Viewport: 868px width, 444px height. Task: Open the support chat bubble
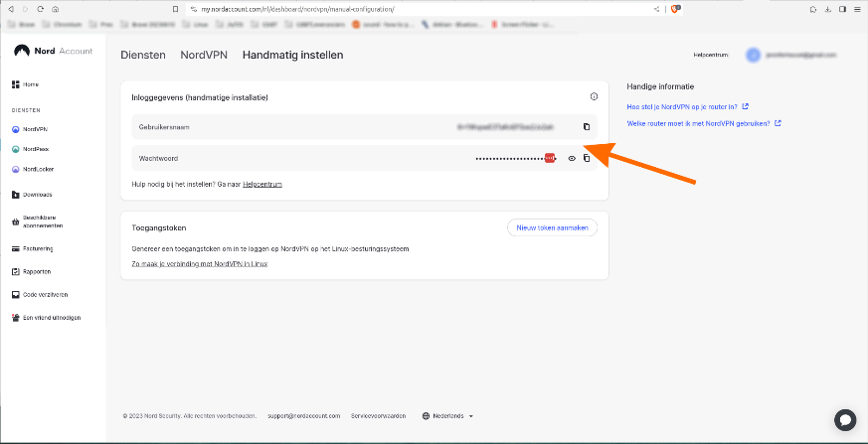tap(844, 419)
